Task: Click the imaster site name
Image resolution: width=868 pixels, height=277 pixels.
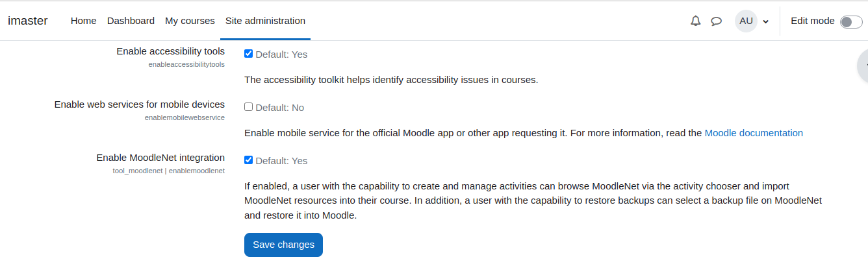Action: [x=28, y=21]
